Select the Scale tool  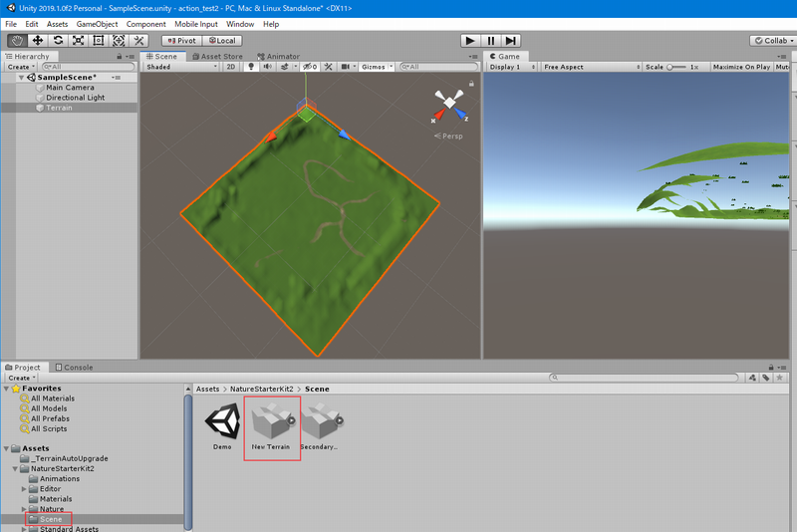(x=79, y=41)
